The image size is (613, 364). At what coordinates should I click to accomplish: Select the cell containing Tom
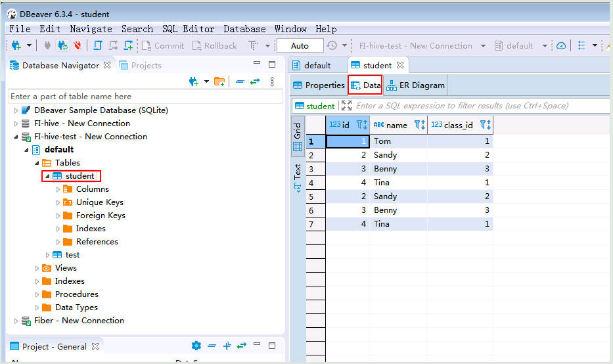tap(398, 141)
